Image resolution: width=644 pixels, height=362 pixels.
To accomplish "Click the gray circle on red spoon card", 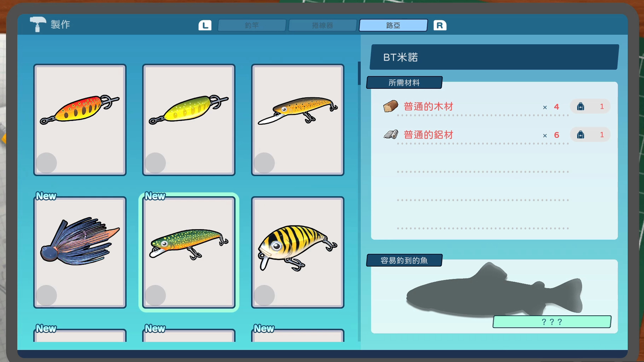I will coord(46,163).
